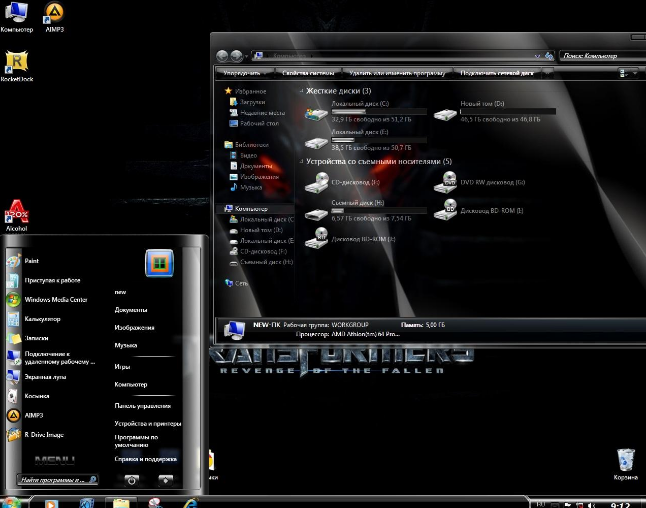
Task: Click Свойства системы in the toolbar
Action: [308, 73]
